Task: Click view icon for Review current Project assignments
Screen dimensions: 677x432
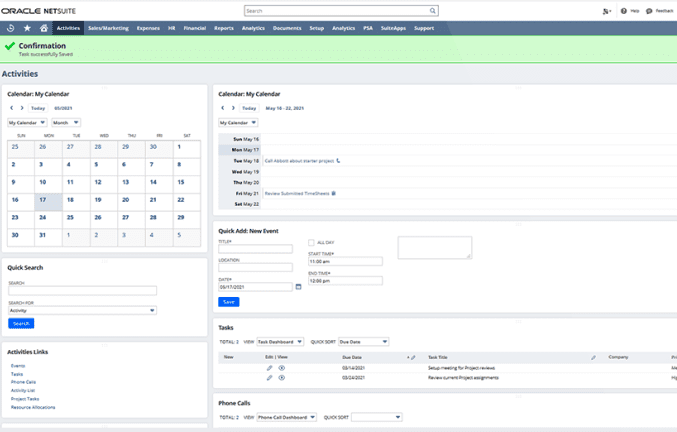Action: pos(282,379)
